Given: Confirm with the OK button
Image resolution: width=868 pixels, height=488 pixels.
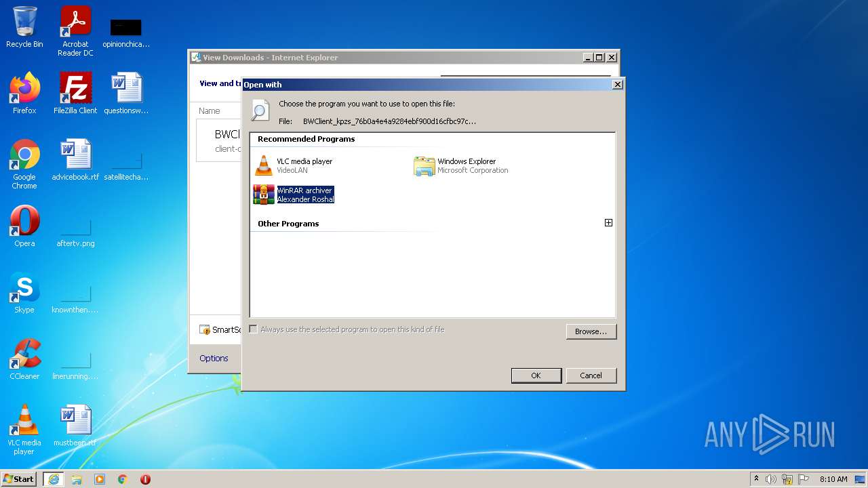Looking at the screenshot, I should [536, 375].
